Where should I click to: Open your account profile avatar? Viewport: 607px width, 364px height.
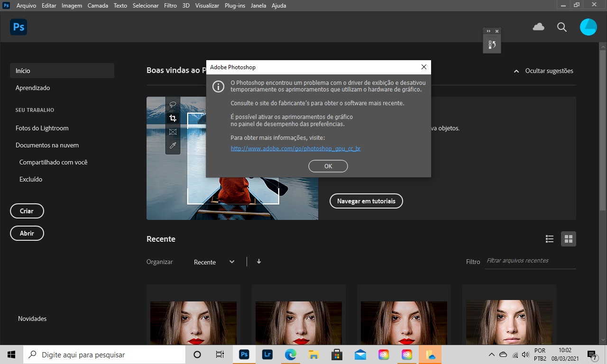pos(589,27)
